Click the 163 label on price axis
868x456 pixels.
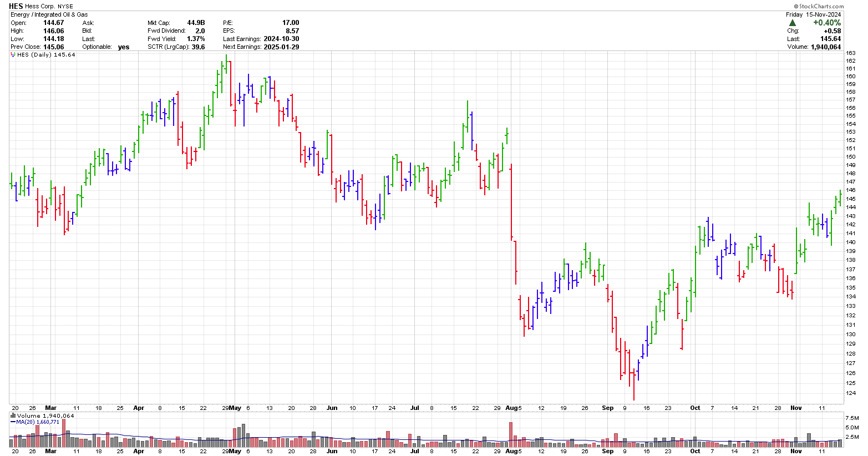tap(851, 53)
